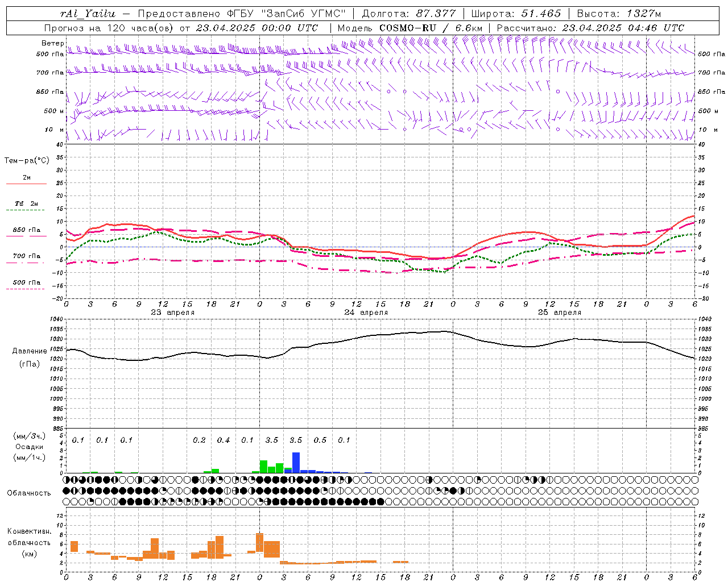
Task: Click the 0.4 precipitation value
Action: [x=224, y=440]
